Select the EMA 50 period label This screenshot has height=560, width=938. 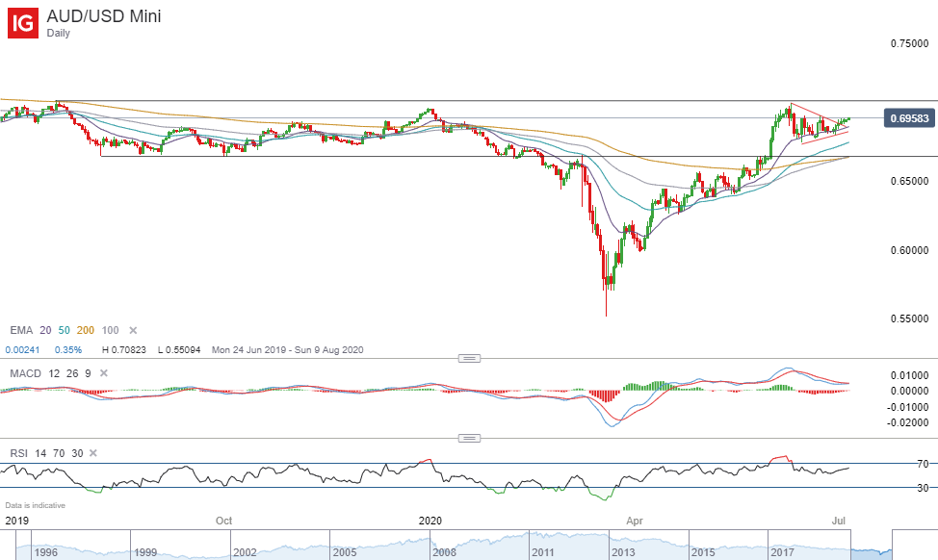64,330
